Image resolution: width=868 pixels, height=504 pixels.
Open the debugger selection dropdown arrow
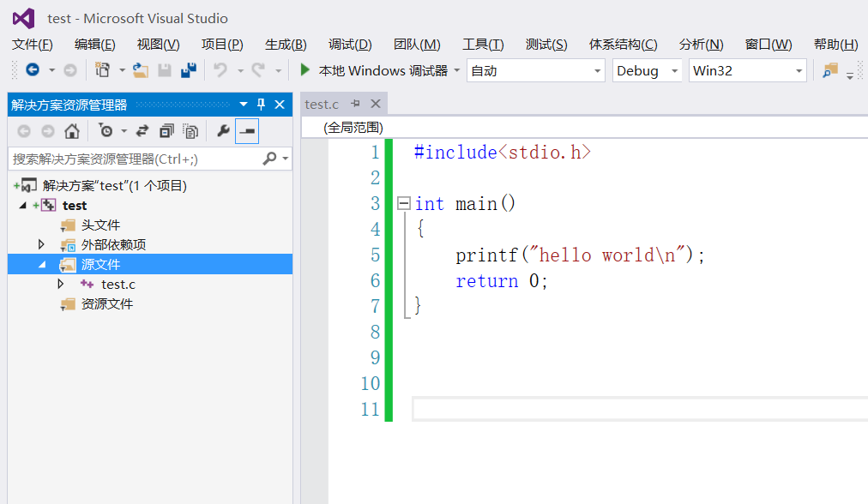point(456,70)
